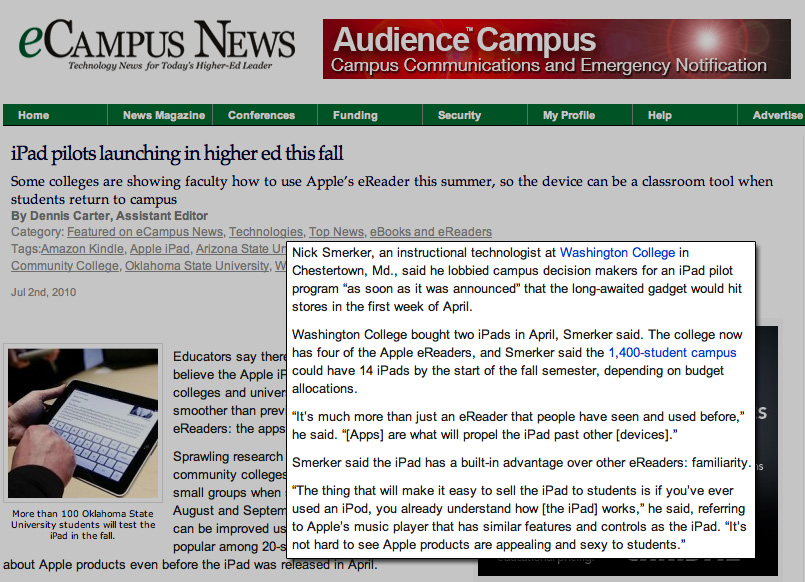Open the Funding section
This screenshot has width=805, height=582.
coord(355,115)
